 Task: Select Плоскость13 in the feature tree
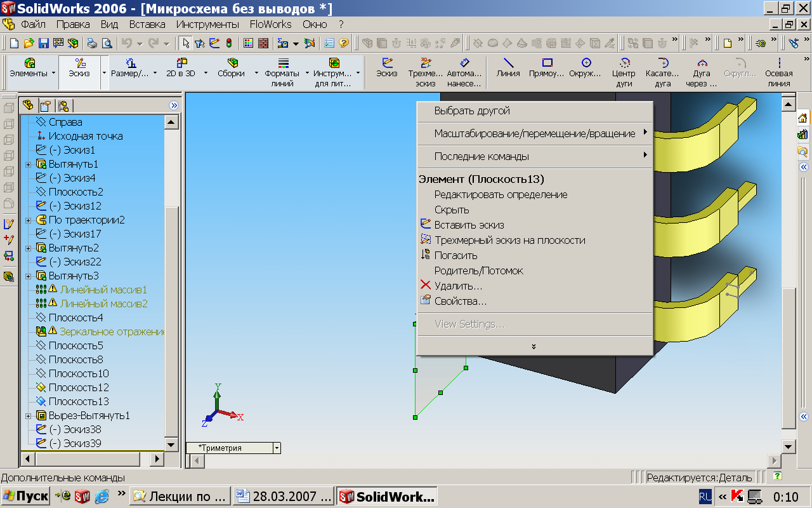pyautogui.click(x=79, y=401)
